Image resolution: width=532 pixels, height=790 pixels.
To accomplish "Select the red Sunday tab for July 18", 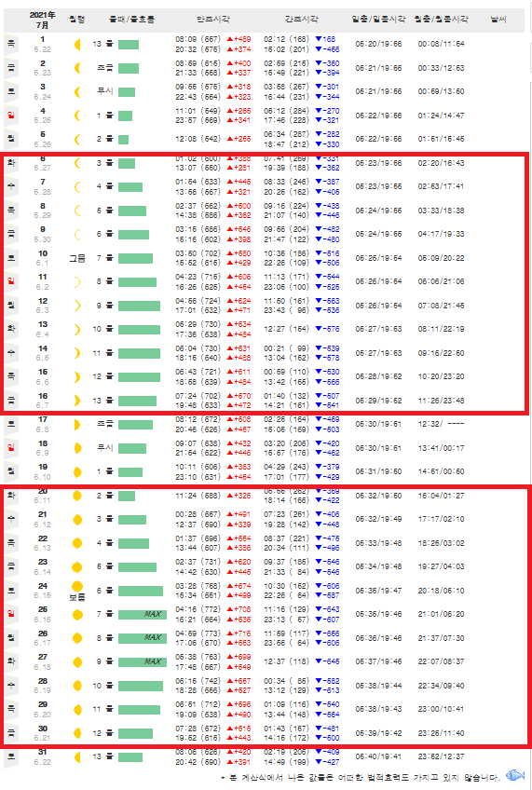I will click(x=11, y=448).
